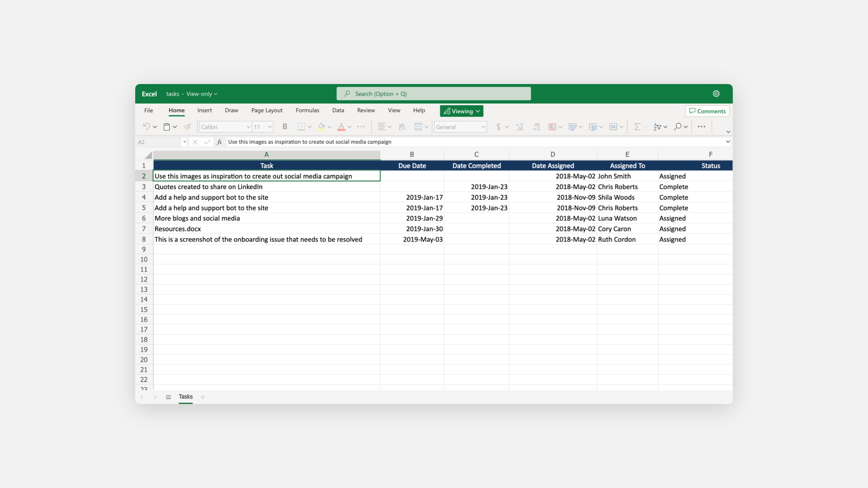Click the wrap text toggle icon
Image resolution: width=868 pixels, height=488 pixels.
coord(402,127)
